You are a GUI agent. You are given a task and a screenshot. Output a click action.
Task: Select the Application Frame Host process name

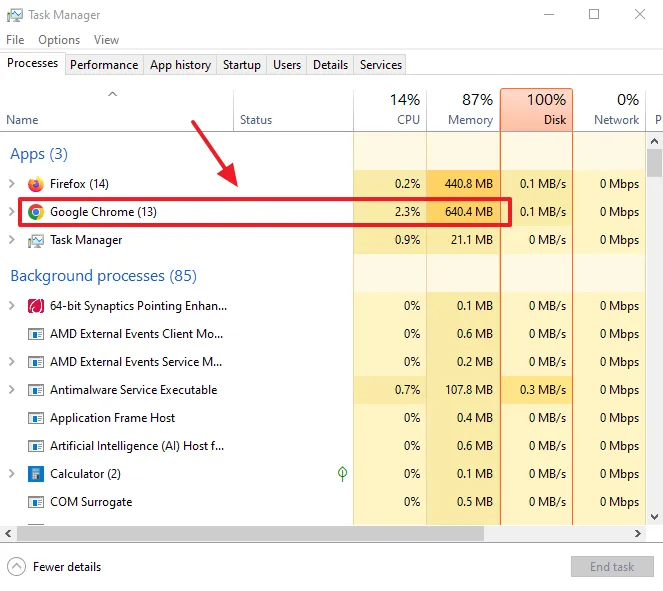[x=112, y=418]
